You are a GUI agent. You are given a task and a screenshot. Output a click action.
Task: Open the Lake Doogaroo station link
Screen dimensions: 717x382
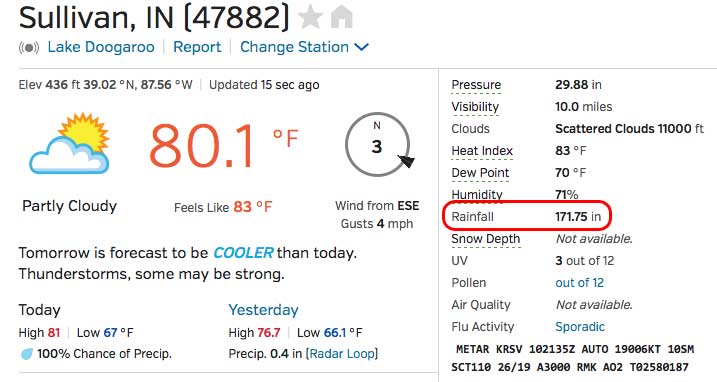(x=101, y=47)
